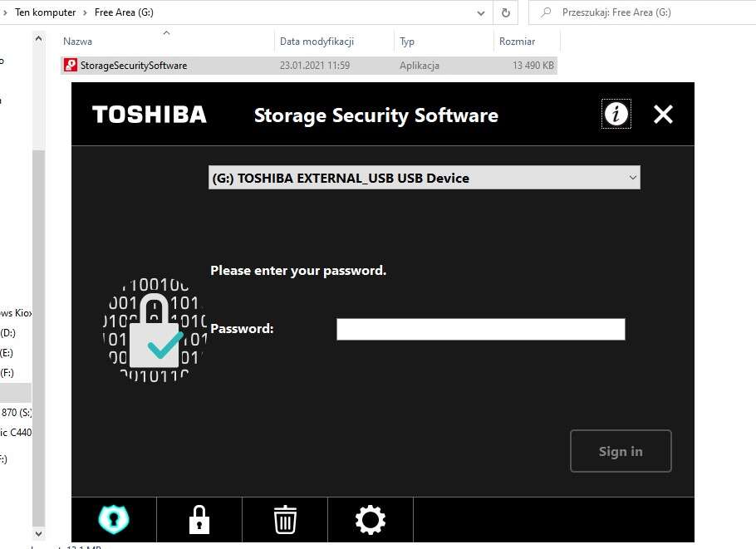
Task: Open the settings gear icon
Action: point(370,520)
